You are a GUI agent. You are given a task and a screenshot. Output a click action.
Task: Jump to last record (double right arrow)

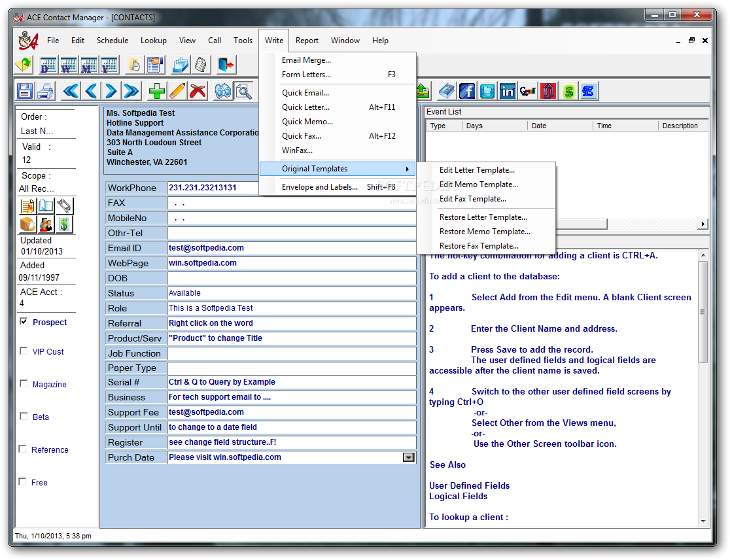[131, 91]
